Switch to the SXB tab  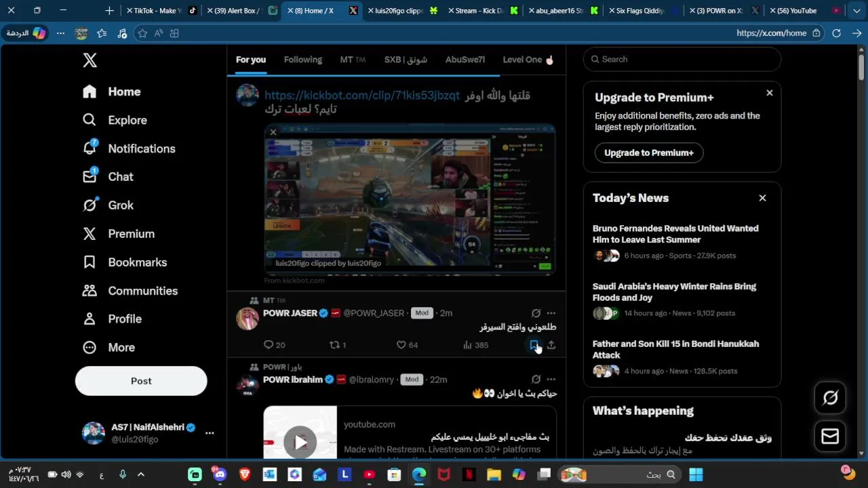406,60
